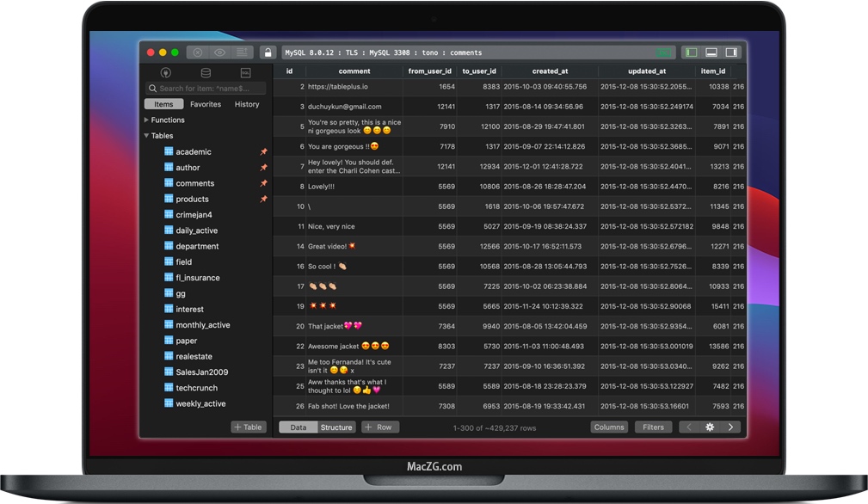Click the commit changes icon in the toolbar
Viewport: 868px width, 504px height.
(243, 52)
